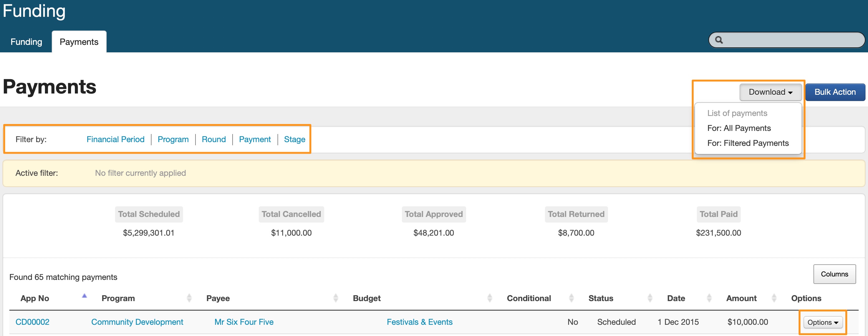Viewport: 868px width, 336px height.
Task: Sort table by Payee column arrows
Action: pyautogui.click(x=335, y=298)
